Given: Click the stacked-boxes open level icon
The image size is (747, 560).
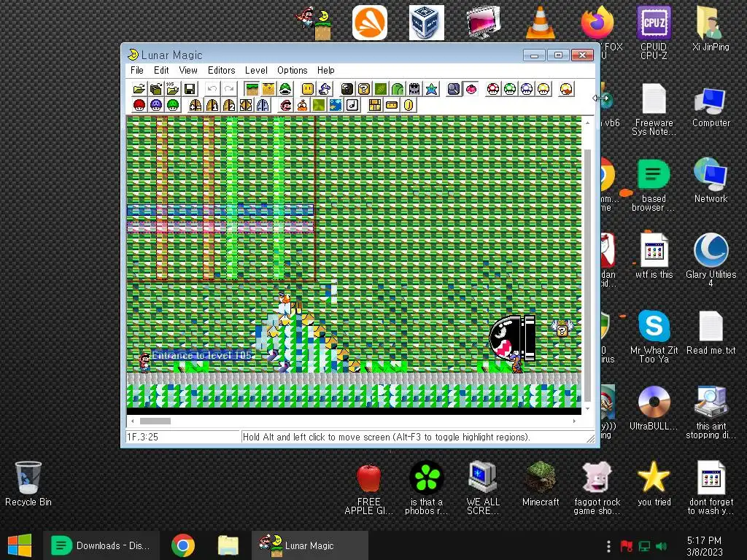Looking at the screenshot, I should tap(156, 89).
